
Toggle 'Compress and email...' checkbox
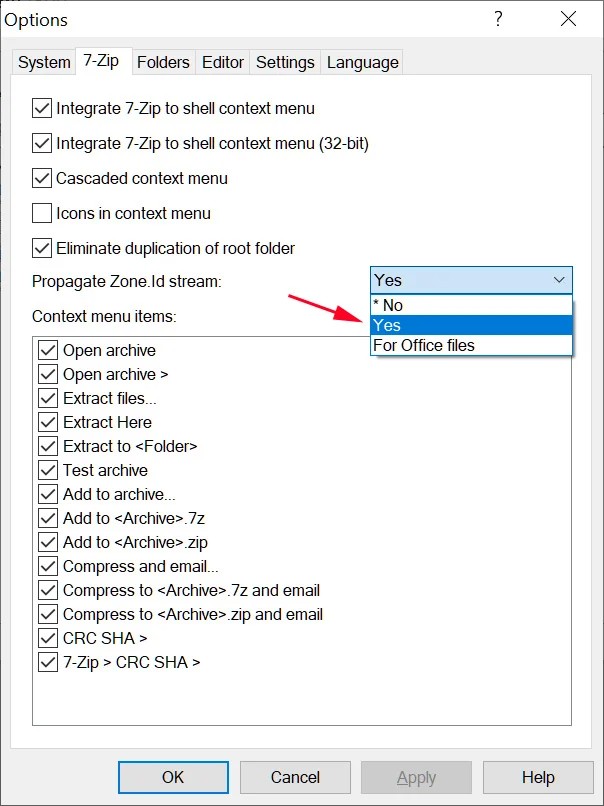pos(48,566)
